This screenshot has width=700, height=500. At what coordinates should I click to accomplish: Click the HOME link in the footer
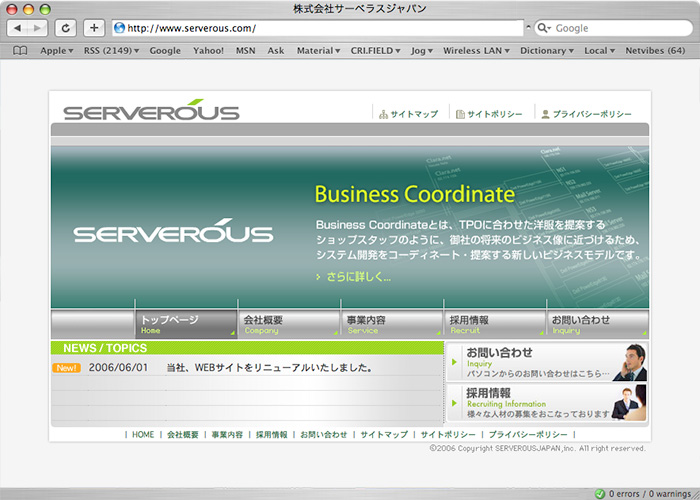(x=143, y=434)
